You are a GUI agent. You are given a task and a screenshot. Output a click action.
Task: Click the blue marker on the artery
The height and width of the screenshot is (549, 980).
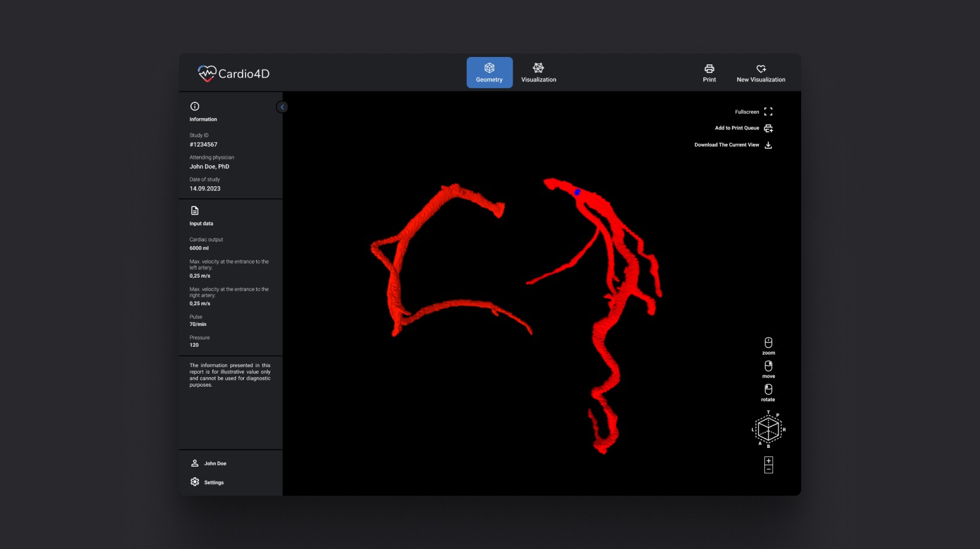[x=577, y=192]
